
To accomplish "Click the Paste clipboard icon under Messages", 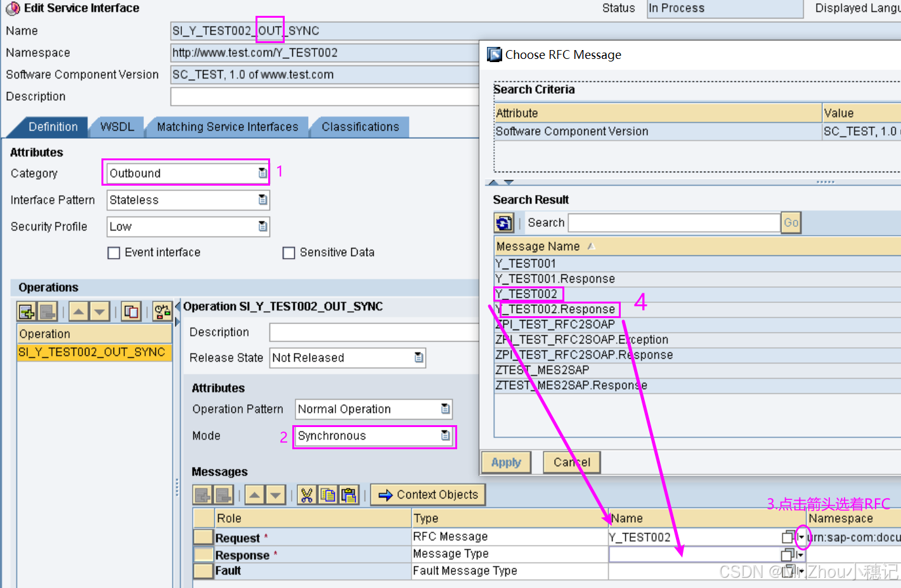I will click(349, 495).
